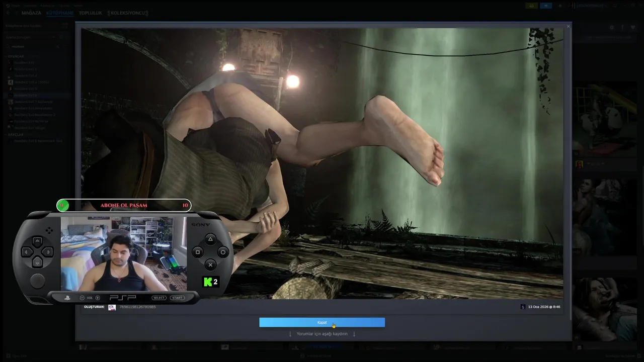
Task: Click the enlarged game screenshot image
Action: 322,164
